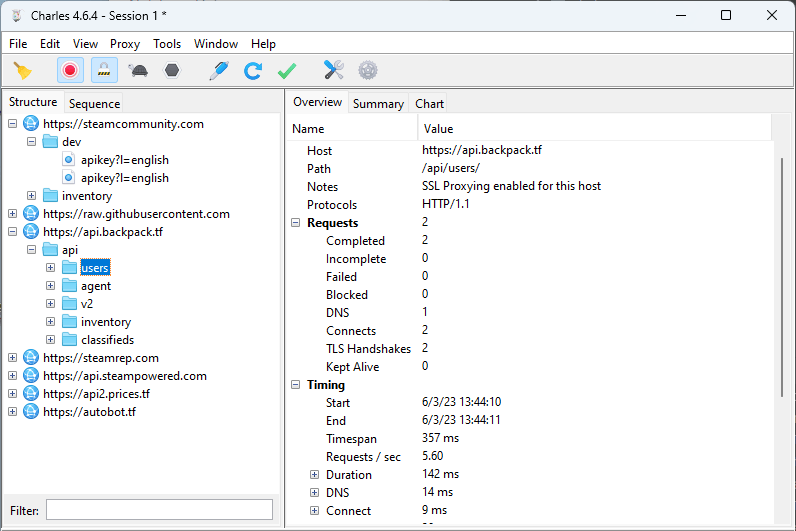The width and height of the screenshot is (796, 531).
Task: Click the Filter text field
Action: click(159, 510)
